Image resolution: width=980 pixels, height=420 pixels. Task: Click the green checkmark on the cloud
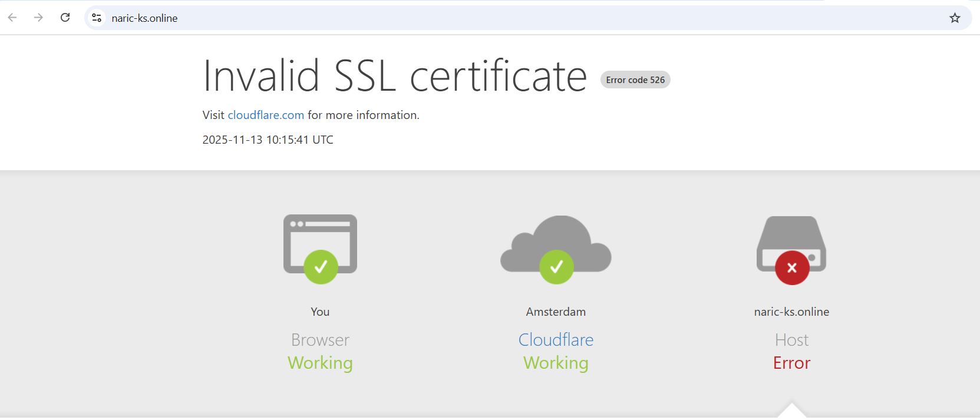point(556,267)
